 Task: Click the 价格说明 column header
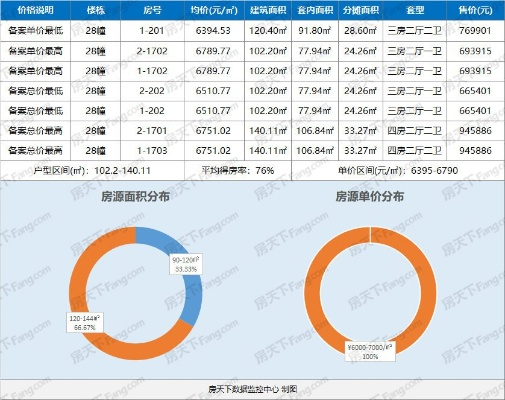pyautogui.click(x=35, y=10)
